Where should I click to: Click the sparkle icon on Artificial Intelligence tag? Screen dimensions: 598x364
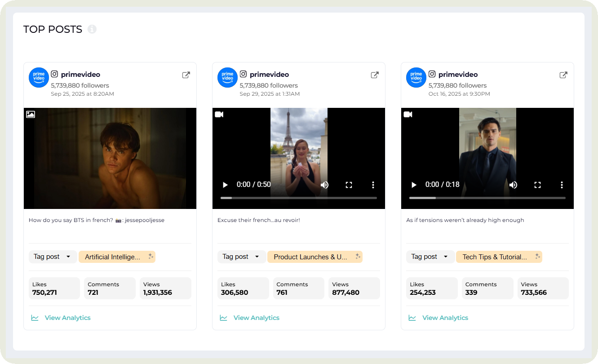coord(151,257)
